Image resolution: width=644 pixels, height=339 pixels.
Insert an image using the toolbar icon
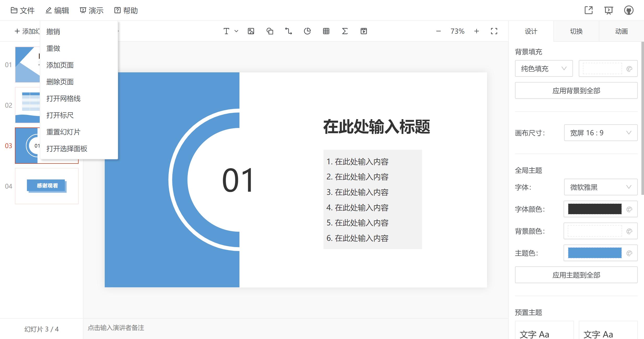pos(251,31)
